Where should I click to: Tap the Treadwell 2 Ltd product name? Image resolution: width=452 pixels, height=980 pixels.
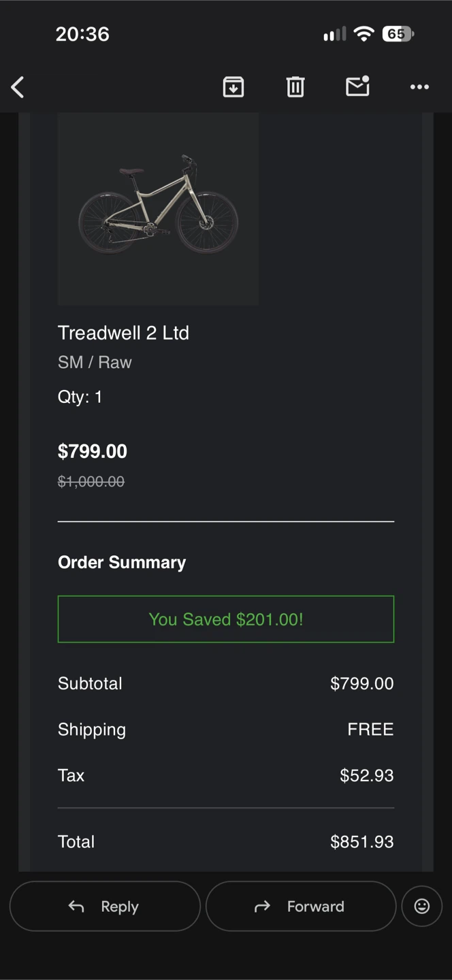[x=123, y=333]
